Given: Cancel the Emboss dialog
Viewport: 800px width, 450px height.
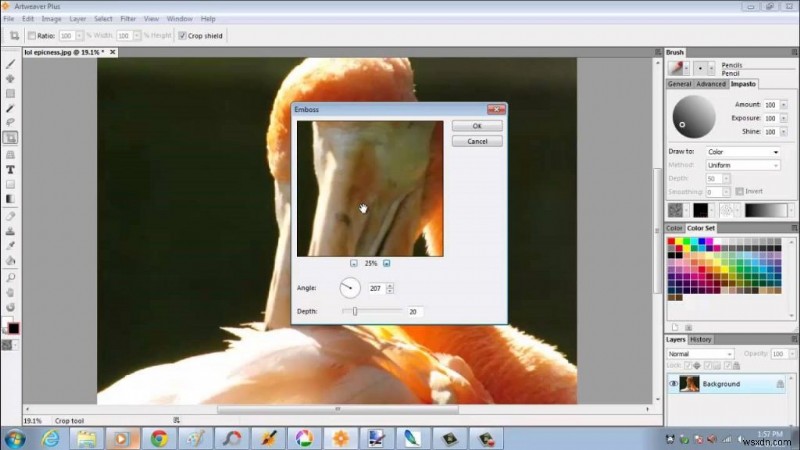Looking at the screenshot, I should click(x=477, y=141).
